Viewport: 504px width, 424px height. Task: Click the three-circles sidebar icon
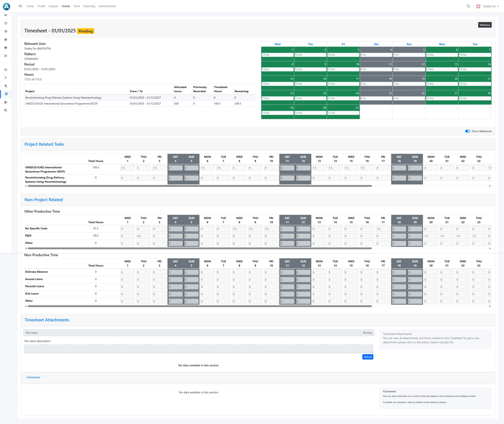(6, 102)
